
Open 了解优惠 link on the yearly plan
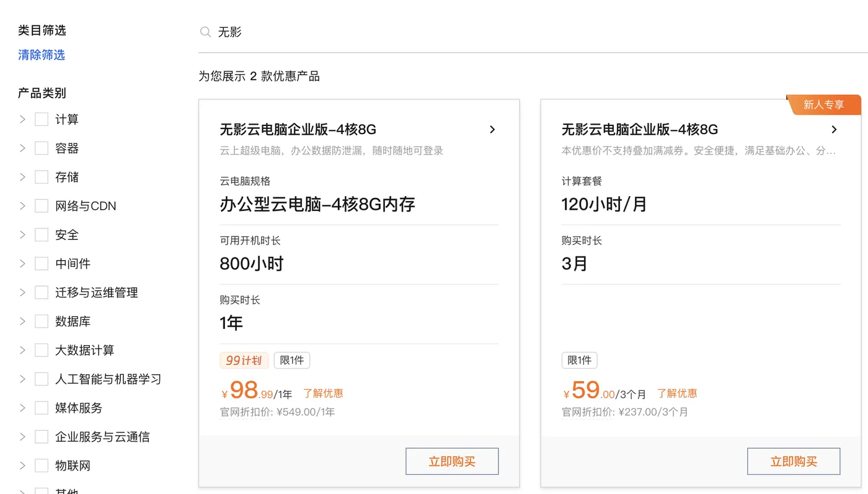click(322, 393)
